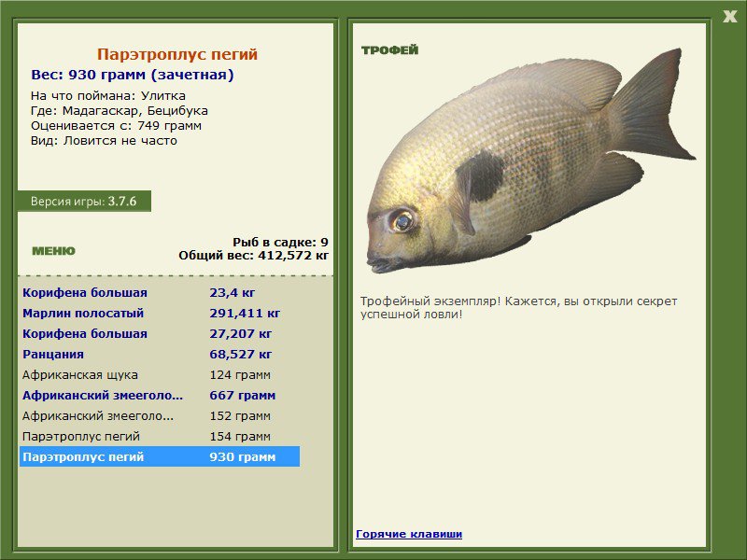This screenshot has height=560, width=747.
Task: Select Африканский змееголов 152 грамм entry
Action: (160, 415)
